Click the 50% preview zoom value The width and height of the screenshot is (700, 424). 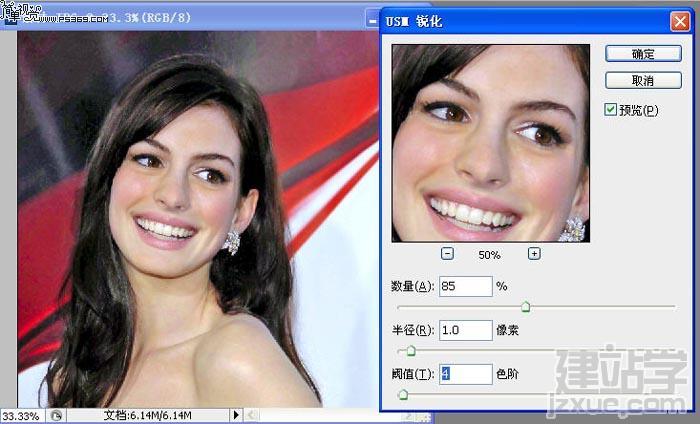489,255
